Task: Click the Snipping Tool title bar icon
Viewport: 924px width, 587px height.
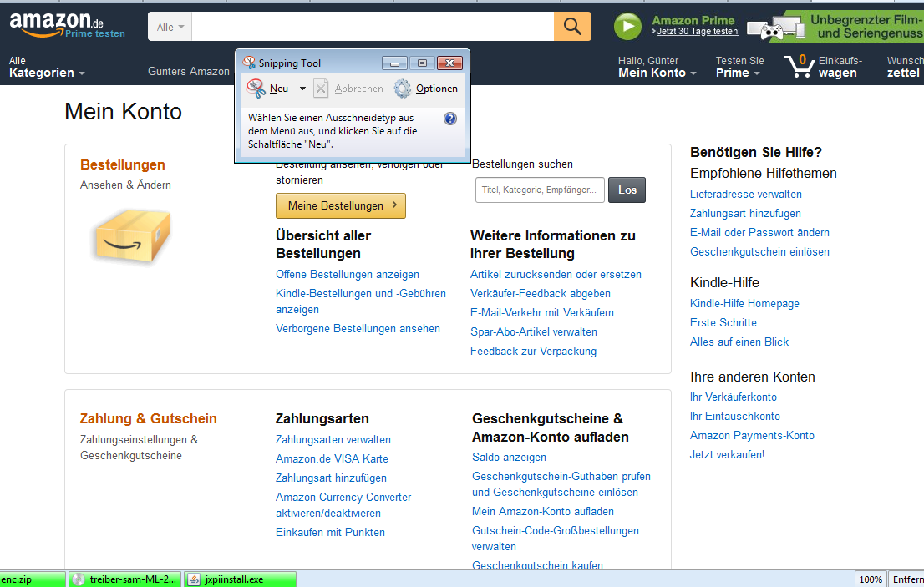Action: (x=249, y=63)
